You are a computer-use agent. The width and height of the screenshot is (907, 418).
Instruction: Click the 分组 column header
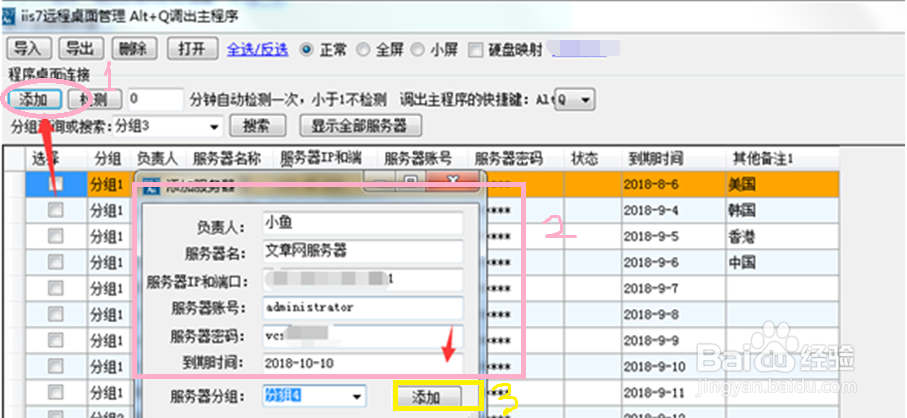[x=109, y=158]
